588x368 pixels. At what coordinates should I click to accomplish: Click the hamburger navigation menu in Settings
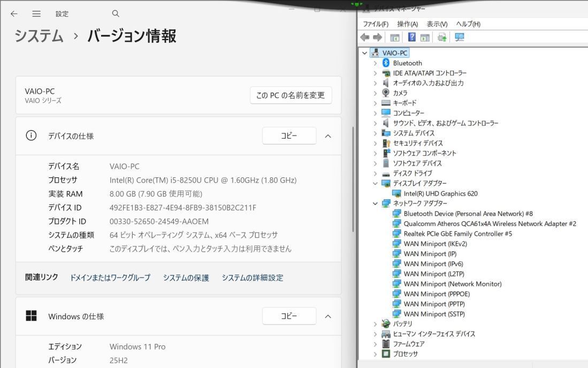click(36, 13)
